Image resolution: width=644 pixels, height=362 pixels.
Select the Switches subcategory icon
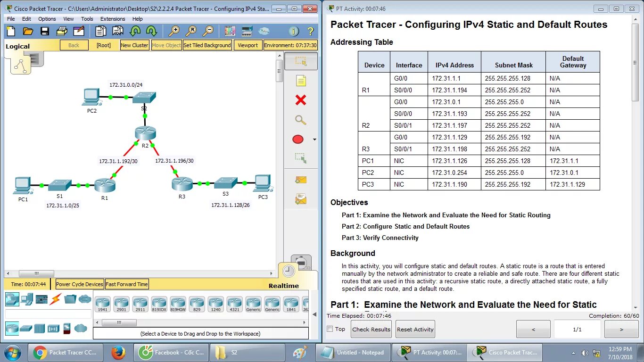coord(26,328)
